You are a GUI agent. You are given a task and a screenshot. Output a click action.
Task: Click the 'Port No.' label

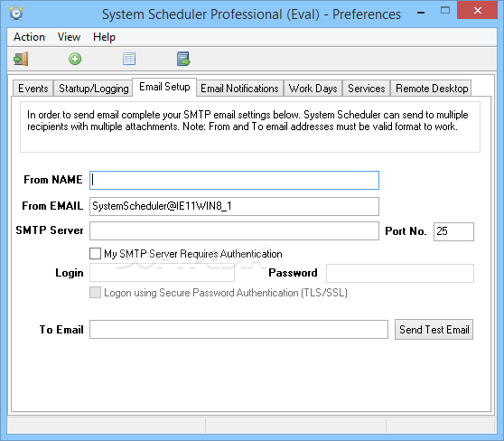(406, 231)
